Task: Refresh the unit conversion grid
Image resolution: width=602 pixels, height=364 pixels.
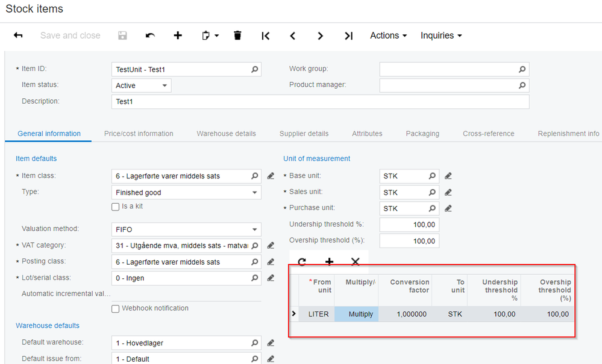Action: pos(302,262)
